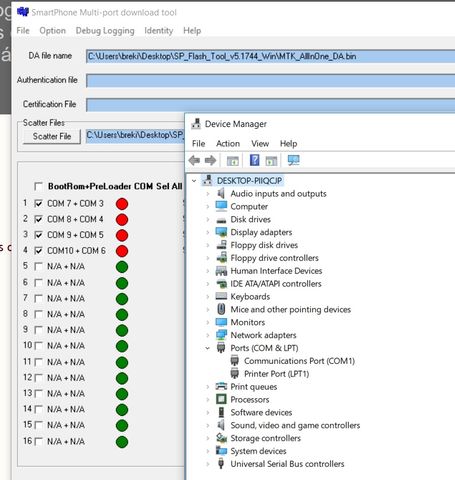Click the Certification File input field

[x=270, y=105]
